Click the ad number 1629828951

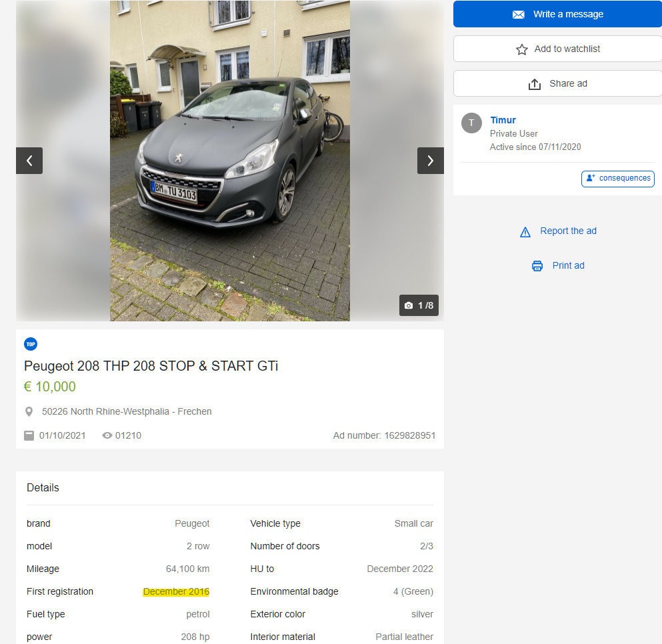click(384, 435)
